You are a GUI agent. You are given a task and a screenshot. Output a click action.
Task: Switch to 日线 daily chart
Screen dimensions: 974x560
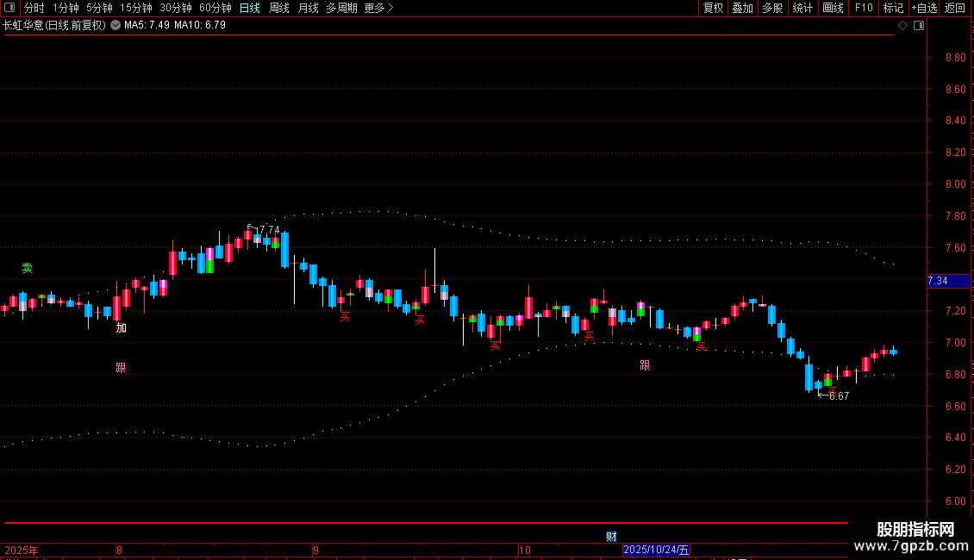250,8
